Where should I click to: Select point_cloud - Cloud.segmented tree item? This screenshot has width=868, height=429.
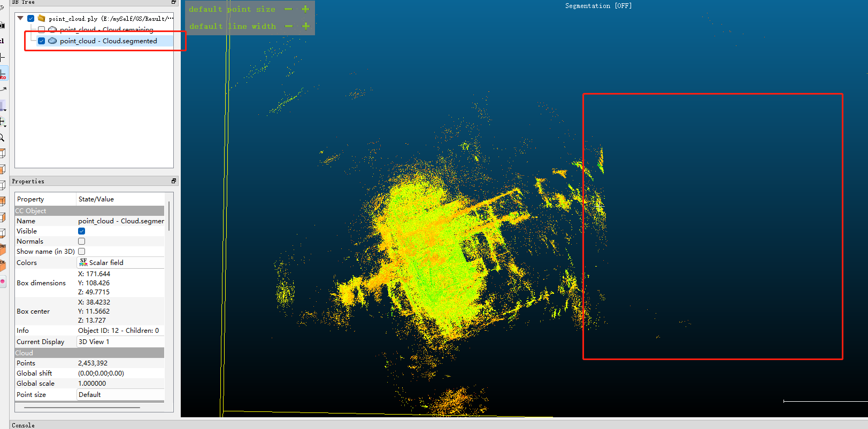108,41
